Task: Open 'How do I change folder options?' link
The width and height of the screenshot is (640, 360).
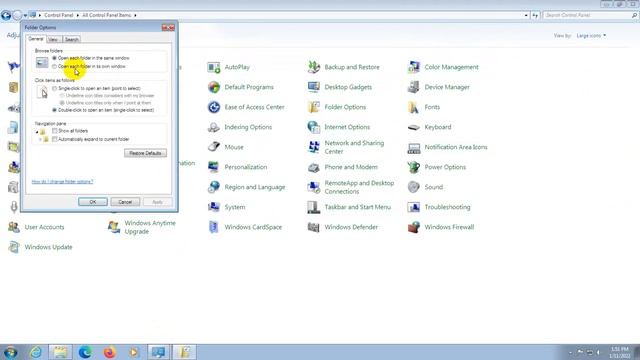Action: [62, 182]
